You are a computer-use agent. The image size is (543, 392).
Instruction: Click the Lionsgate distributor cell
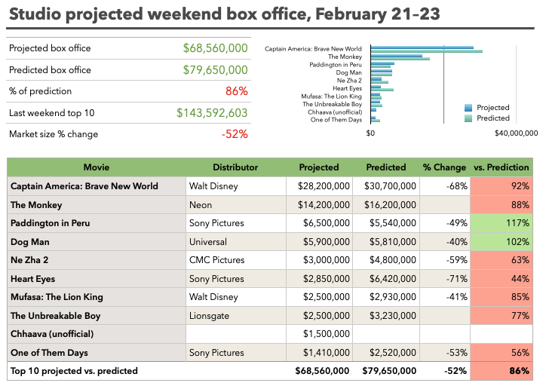(x=236, y=315)
